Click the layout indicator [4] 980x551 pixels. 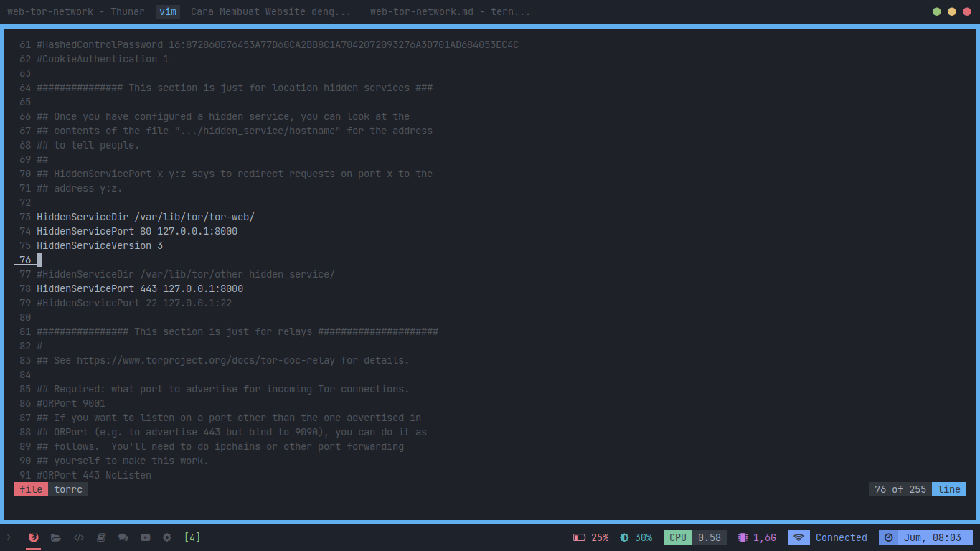click(192, 537)
